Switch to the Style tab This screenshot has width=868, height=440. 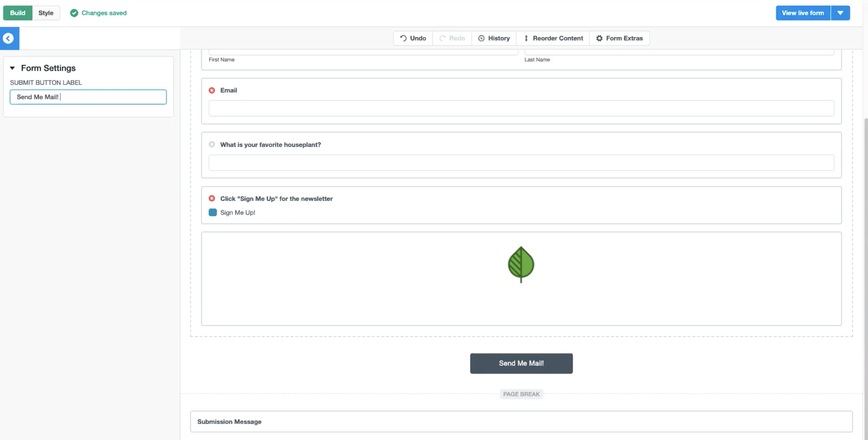[x=46, y=13]
